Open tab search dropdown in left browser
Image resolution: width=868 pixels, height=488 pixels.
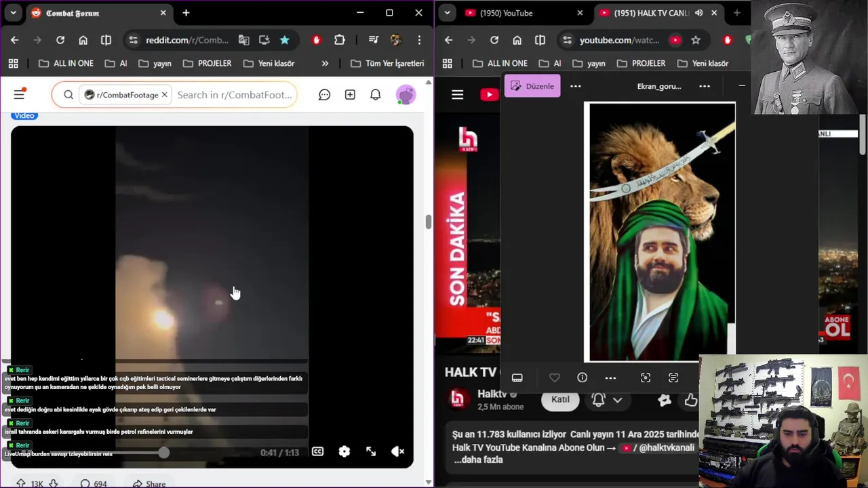13,13
